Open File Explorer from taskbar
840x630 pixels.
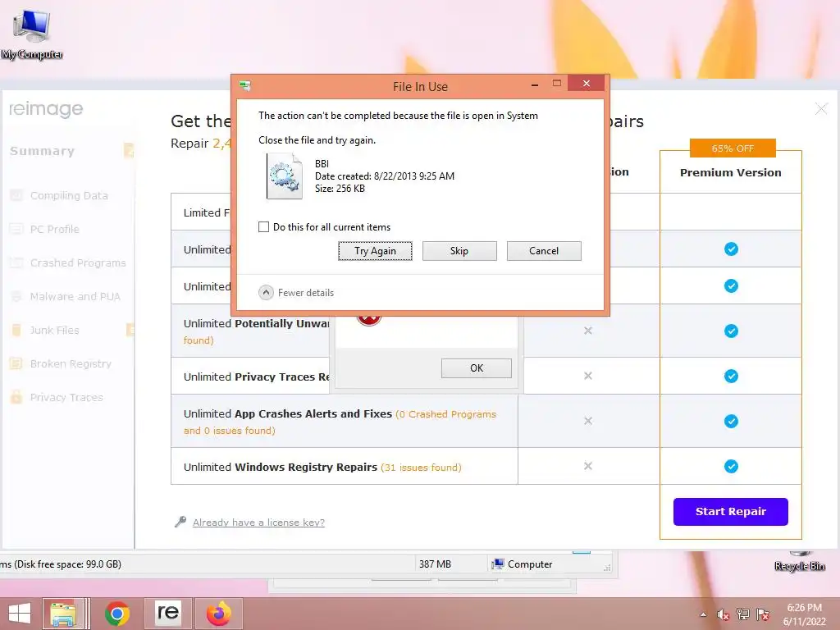[x=63, y=614]
